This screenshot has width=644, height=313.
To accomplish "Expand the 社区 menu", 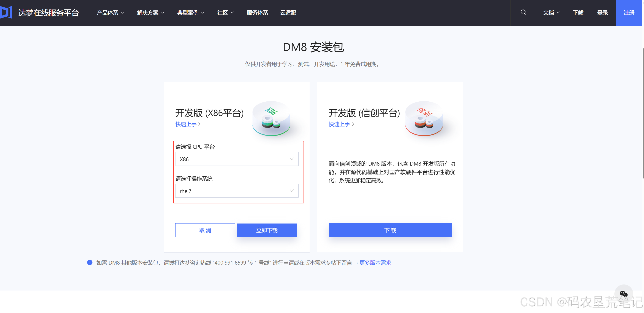I will 225,13.
